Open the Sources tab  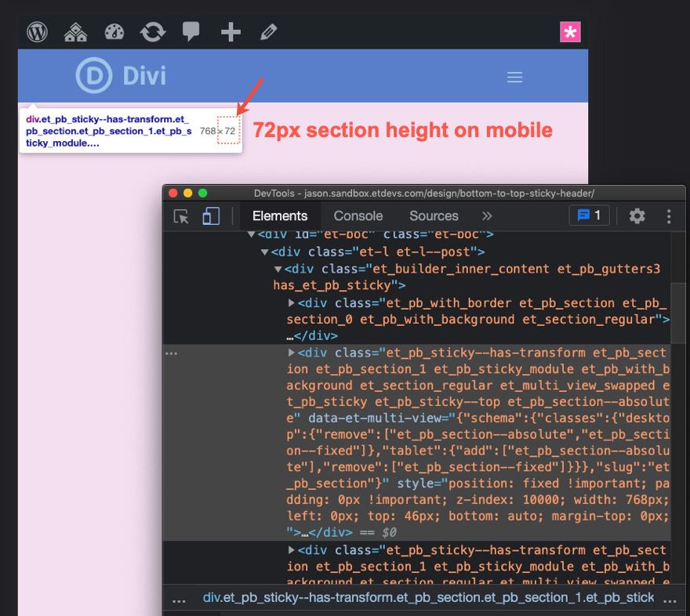pyautogui.click(x=434, y=215)
